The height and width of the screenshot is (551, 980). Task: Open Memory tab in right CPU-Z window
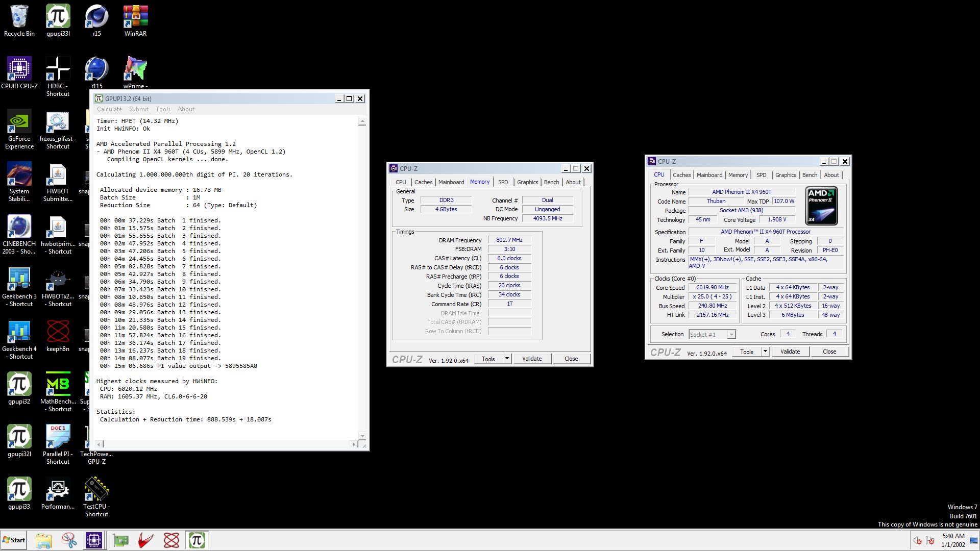click(738, 175)
